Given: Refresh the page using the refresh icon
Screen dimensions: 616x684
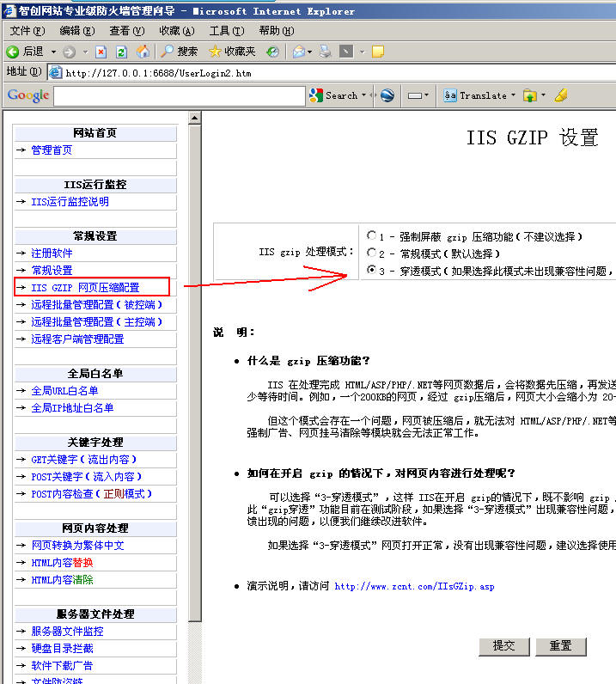Looking at the screenshot, I should pyautogui.click(x=121, y=52).
